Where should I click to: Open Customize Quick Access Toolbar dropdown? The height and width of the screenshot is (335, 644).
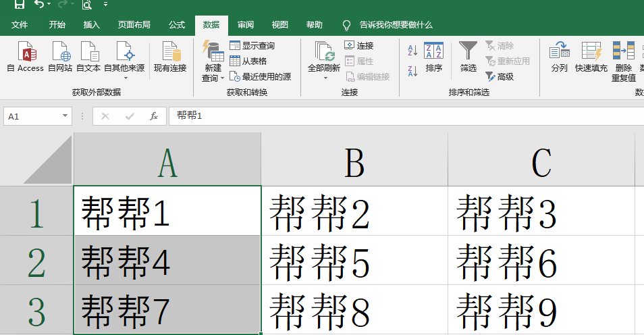(x=105, y=4)
